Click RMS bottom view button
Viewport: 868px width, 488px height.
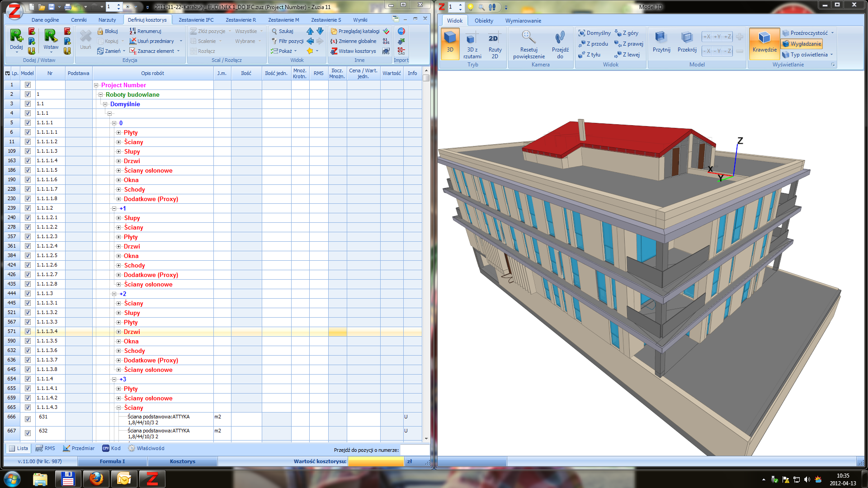click(x=45, y=449)
